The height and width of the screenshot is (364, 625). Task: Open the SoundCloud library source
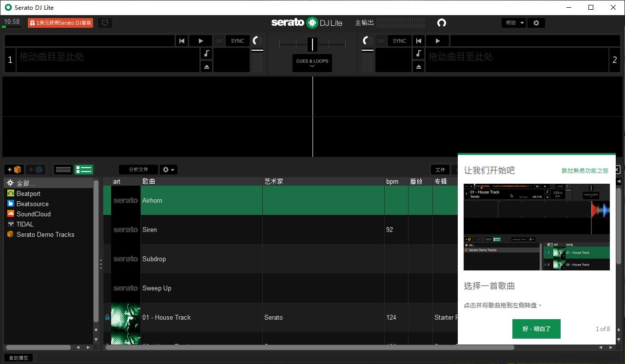[x=33, y=214]
